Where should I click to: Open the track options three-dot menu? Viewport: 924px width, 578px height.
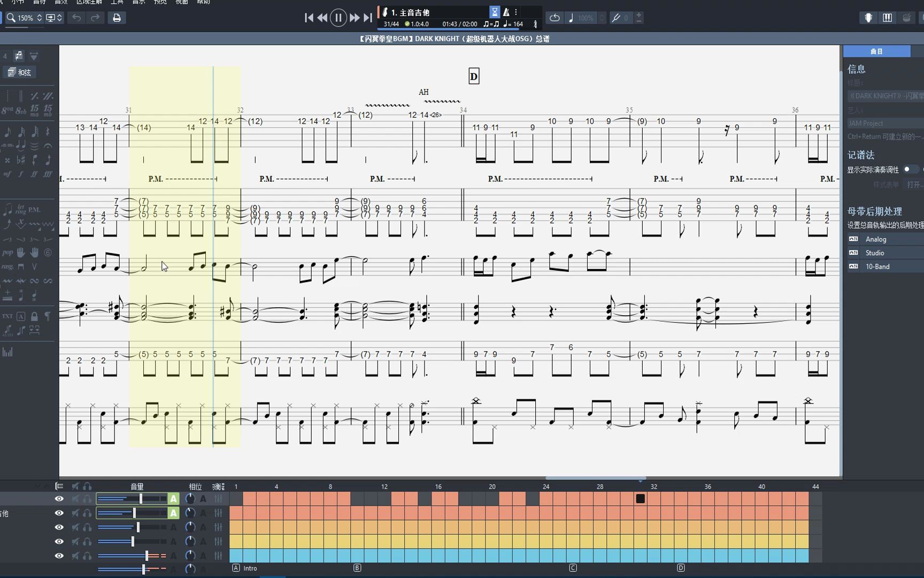516,12
